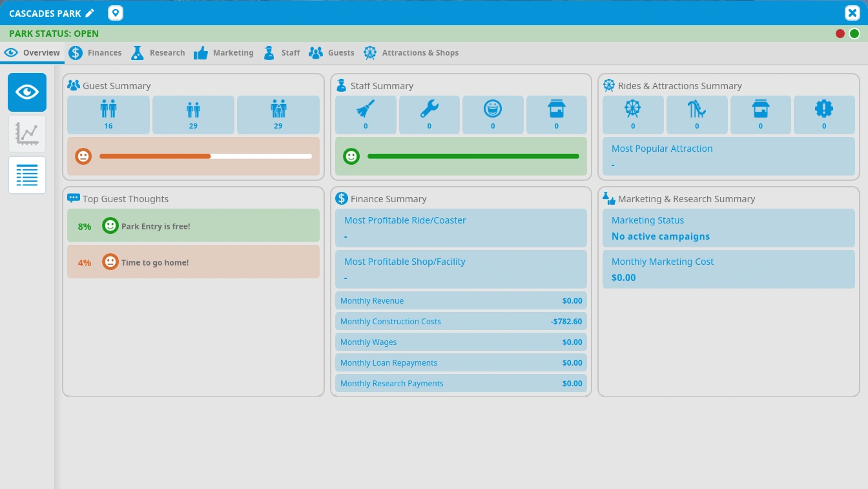This screenshot has height=489, width=868.
Task: Click the green smiley staff happiness icon
Action: pyautogui.click(x=351, y=156)
